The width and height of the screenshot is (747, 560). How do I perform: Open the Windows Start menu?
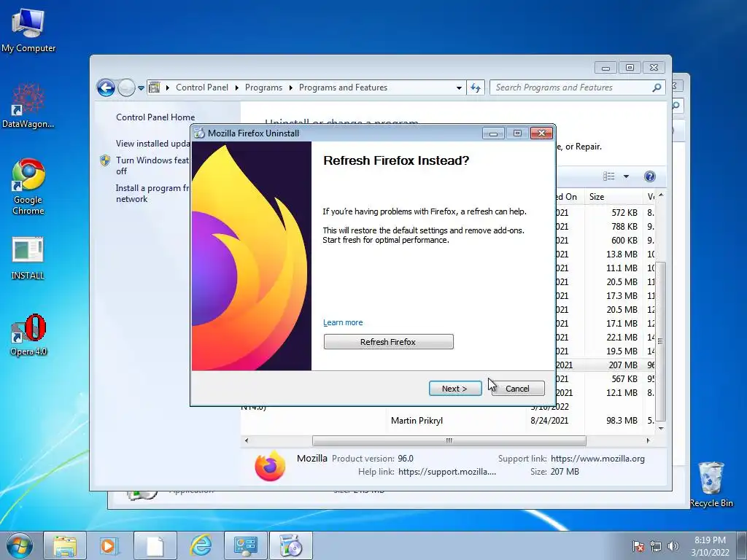[19, 545]
